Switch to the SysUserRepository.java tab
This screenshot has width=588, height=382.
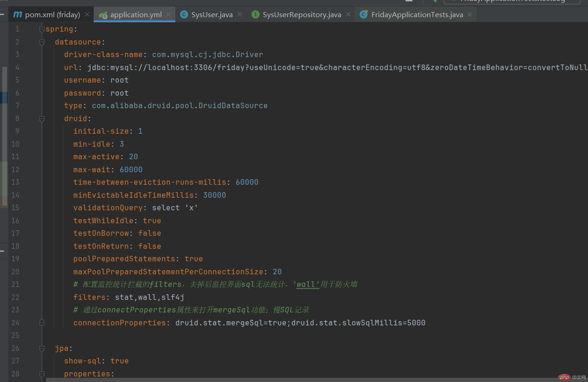(x=301, y=15)
